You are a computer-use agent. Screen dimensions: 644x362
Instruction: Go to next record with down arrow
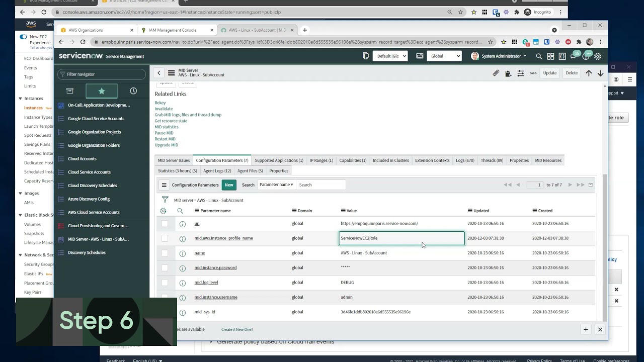[x=600, y=73]
